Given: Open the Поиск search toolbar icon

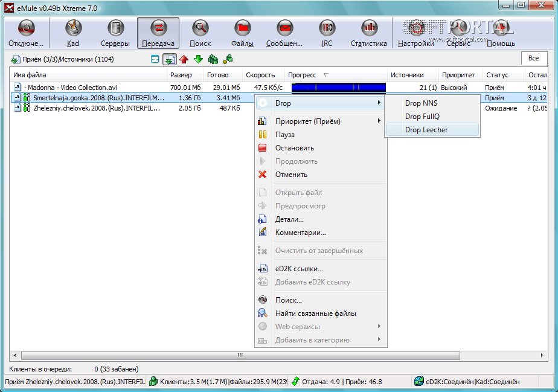Looking at the screenshot, I should (x=200, y=28).
